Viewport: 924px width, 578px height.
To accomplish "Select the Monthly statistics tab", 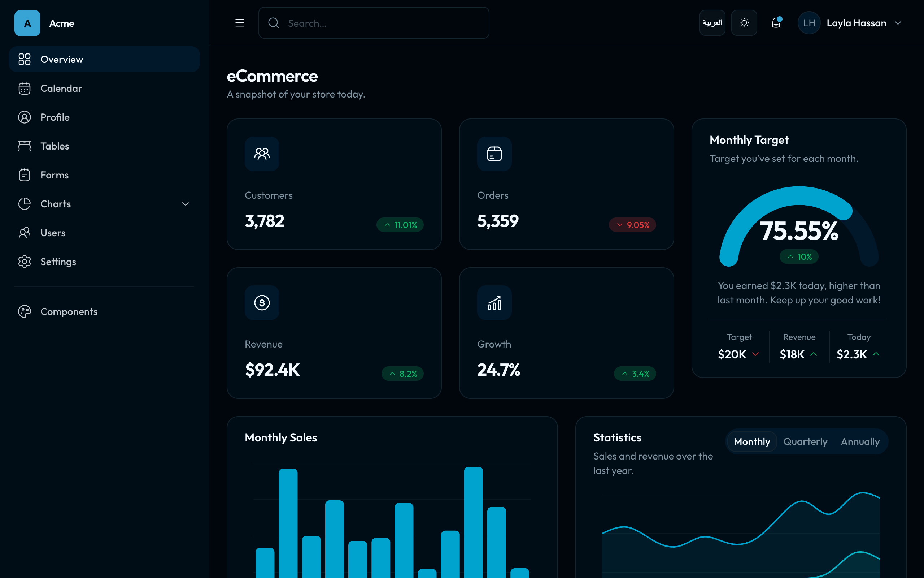I will [752, 441].
